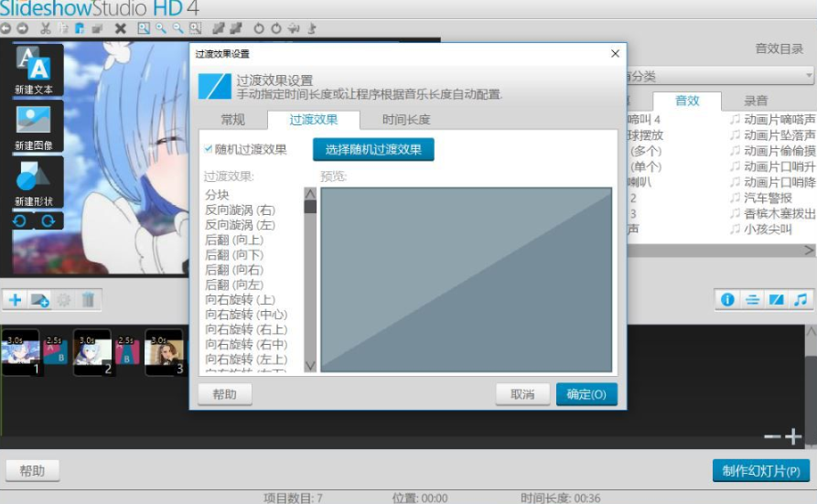Click the add image slide icon
Viewport: 817px width, 504px height.
coord(39,300)
